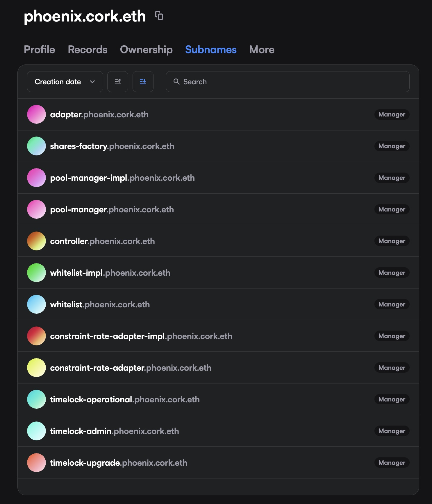Click Manager badge on timelock-admin row
This screenshot has height=504, width=432.
[392, 431]
